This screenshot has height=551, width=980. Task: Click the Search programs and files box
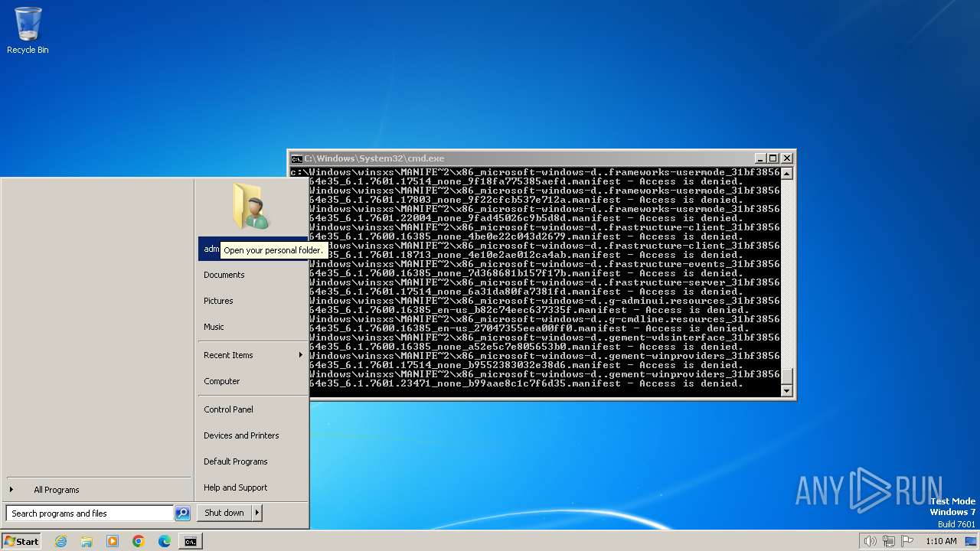coord(90,514)
